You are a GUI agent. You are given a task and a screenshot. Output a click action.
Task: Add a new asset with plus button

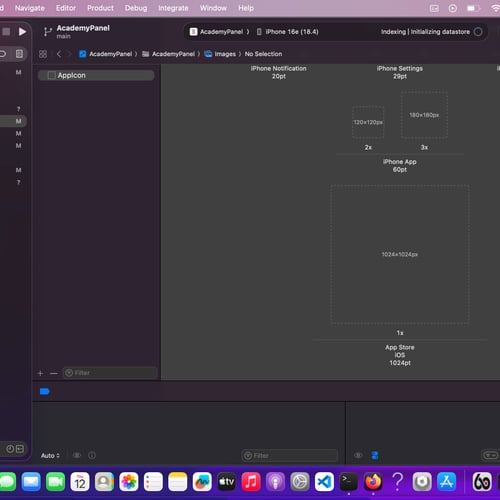click(40, 373)
